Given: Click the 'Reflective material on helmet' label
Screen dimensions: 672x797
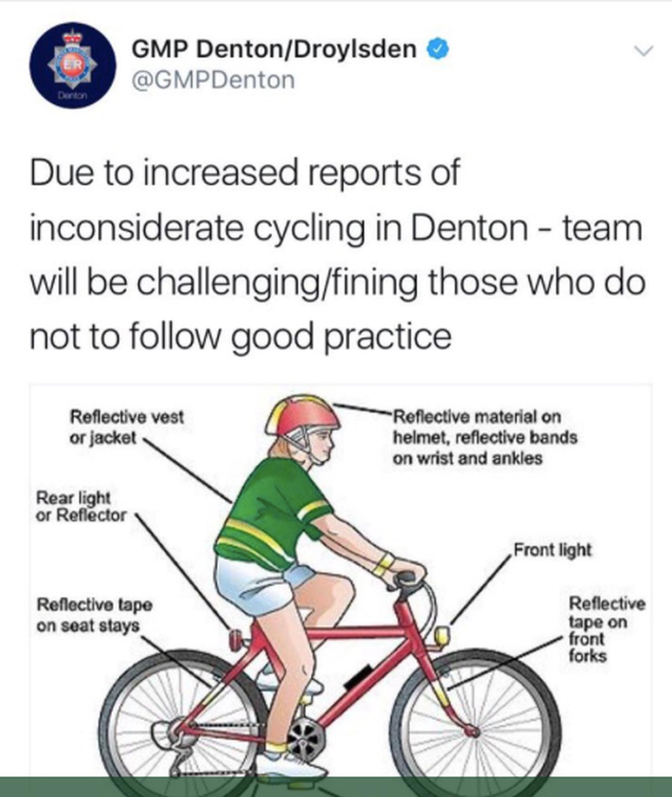Looking at the screenshot, I should point(485,437).
